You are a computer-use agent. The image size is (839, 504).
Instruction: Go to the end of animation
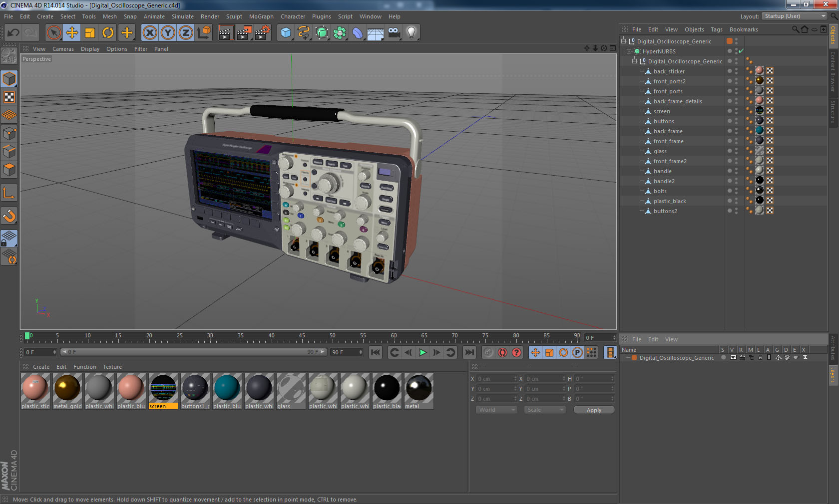click(x=469, y=352)
